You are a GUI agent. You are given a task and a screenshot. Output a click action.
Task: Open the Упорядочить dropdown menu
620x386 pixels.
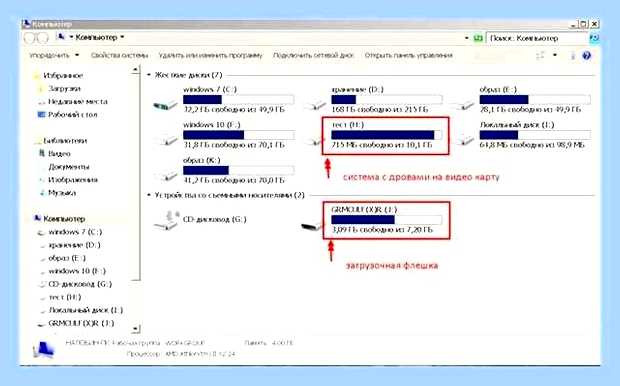click(x=54, y=55)
